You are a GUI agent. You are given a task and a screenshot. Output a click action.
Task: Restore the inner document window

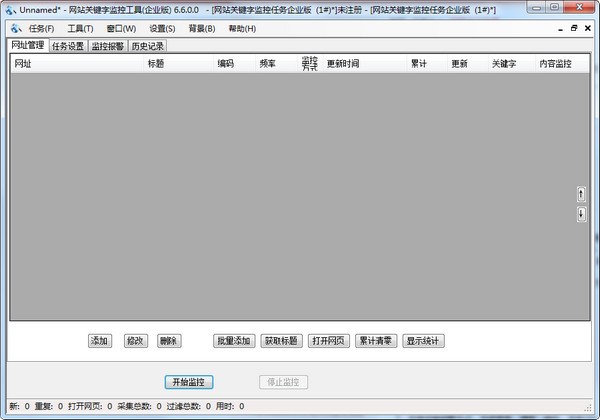(x=574, y=28)
